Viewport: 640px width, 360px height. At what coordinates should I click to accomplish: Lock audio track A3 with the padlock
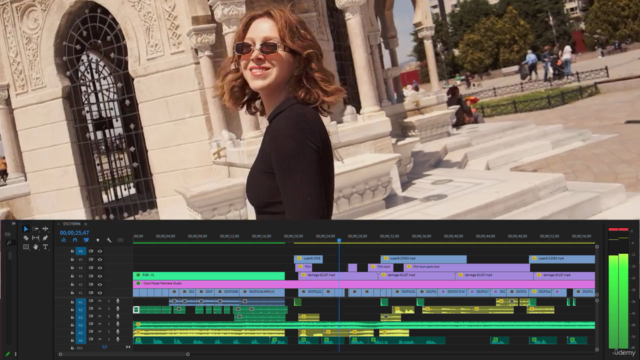point(72,317)
